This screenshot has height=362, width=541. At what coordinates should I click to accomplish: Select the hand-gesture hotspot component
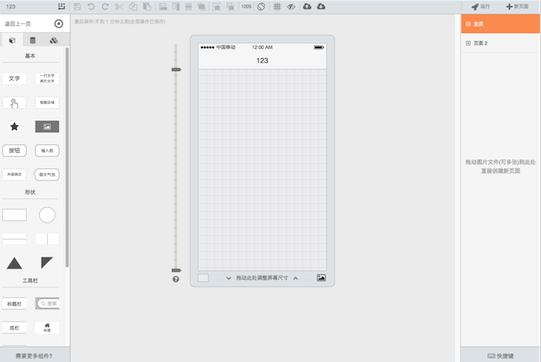pyautogui.click(x=14, y=103)
